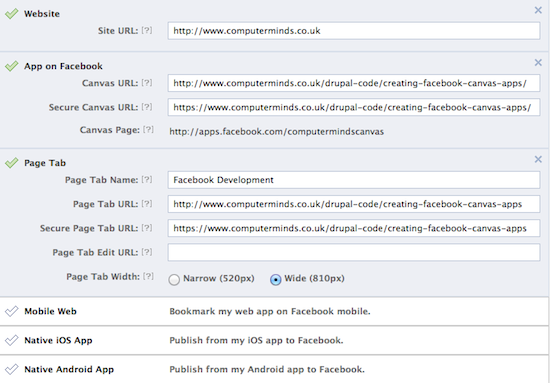The image size is (550, 383).
Task: Open help [?] next to Site URL
Action: [147, 31]
